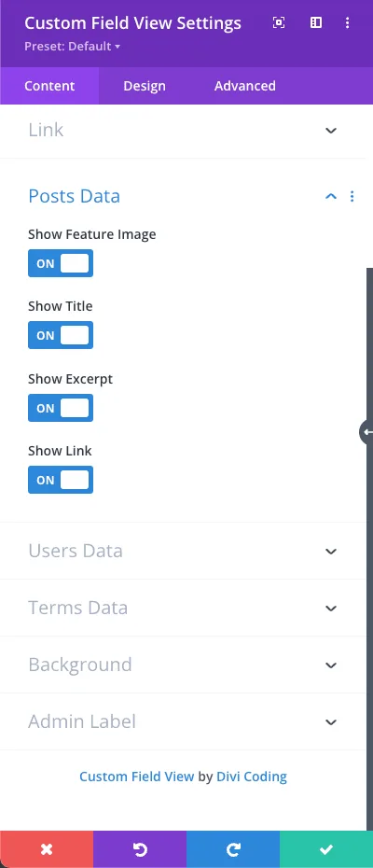Switch to the Advanced tab
The image size is (373, 868).
coord(245,86)
